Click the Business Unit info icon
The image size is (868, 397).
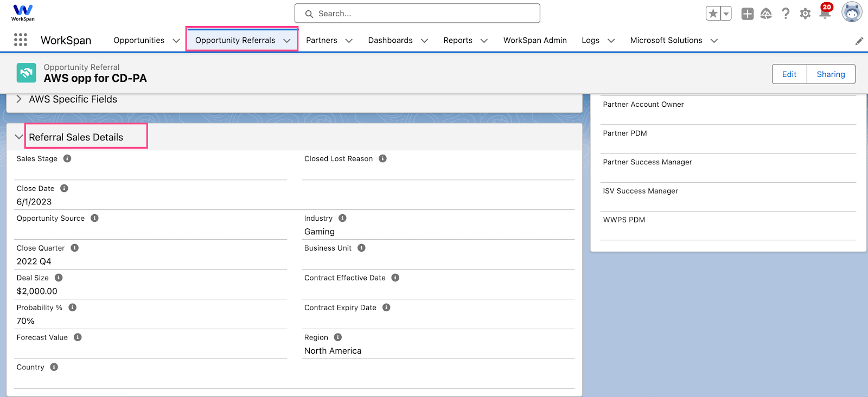click(x=361, y=248)
